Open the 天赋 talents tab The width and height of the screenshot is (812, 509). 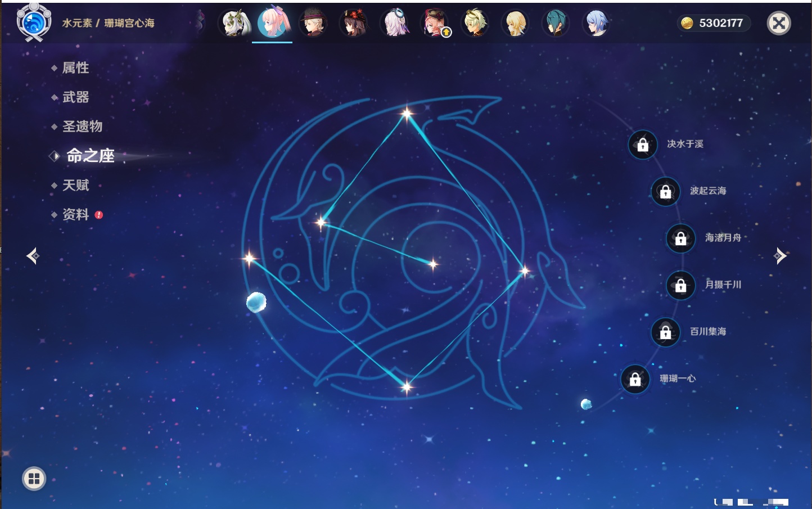[75, 186]
